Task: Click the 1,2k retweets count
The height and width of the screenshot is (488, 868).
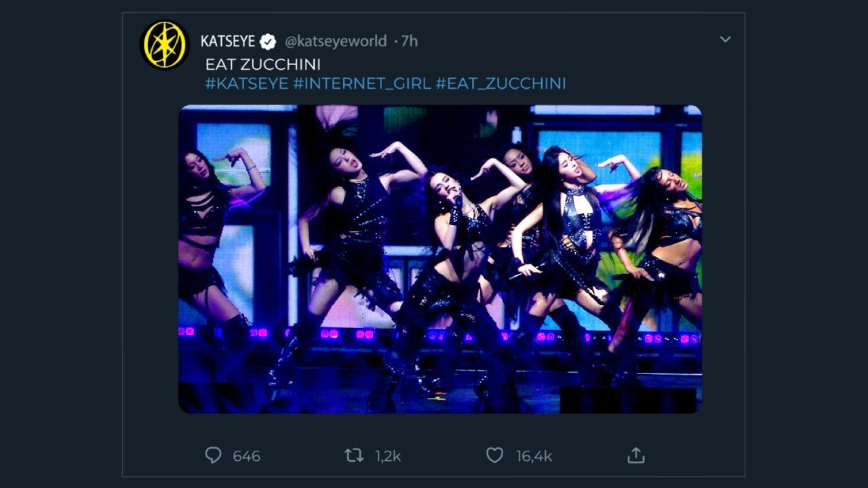Action: tap(388, 457)
